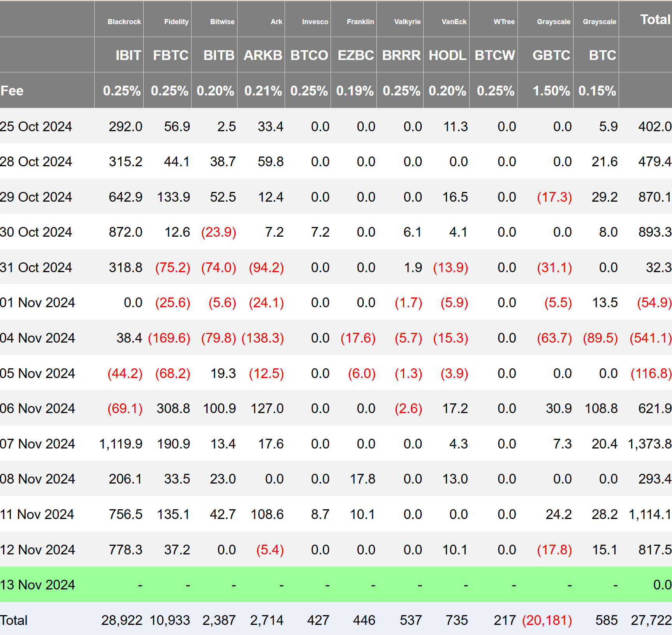
Task: Click FBTC cumulative total 10,933
Action: pos(170,620)
